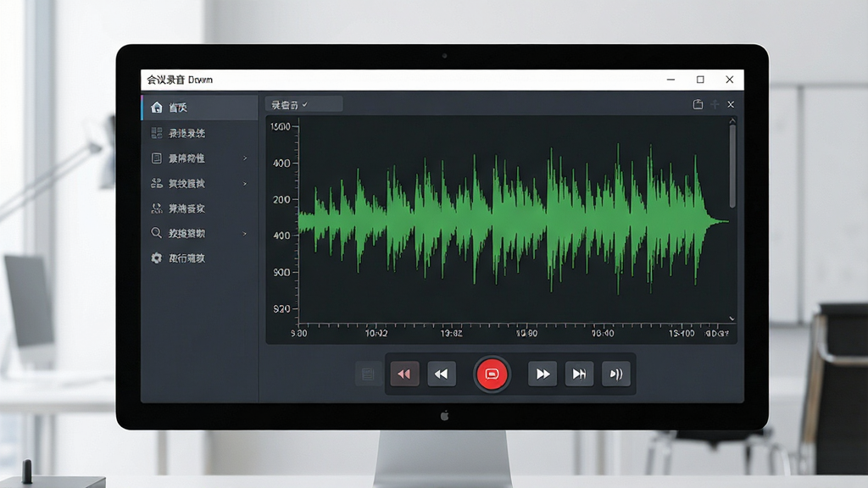Click the "16:40" time axis label
This screenshot has width=868, height=488.
(x=603, y=333)
